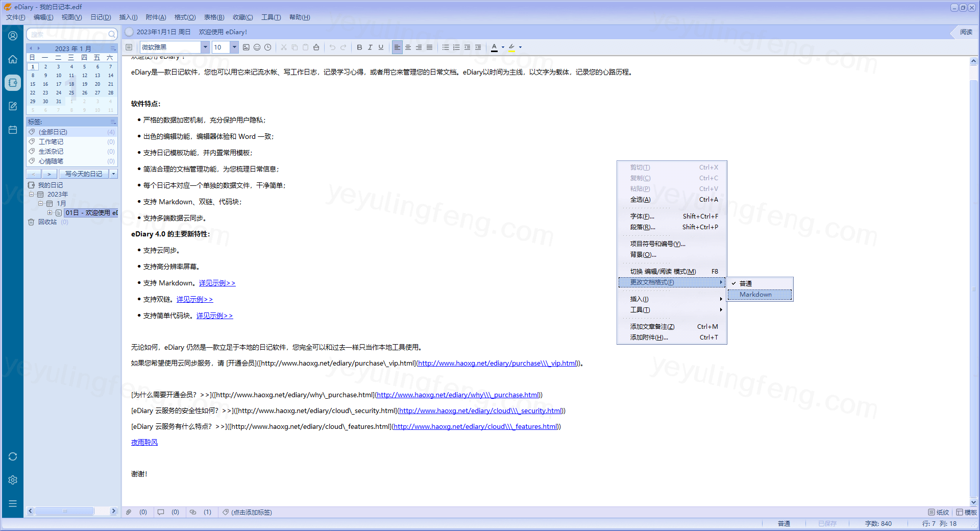Click the cloud sync icon in sidebar
Screen dimensions: 980x531
pos(13,456)
